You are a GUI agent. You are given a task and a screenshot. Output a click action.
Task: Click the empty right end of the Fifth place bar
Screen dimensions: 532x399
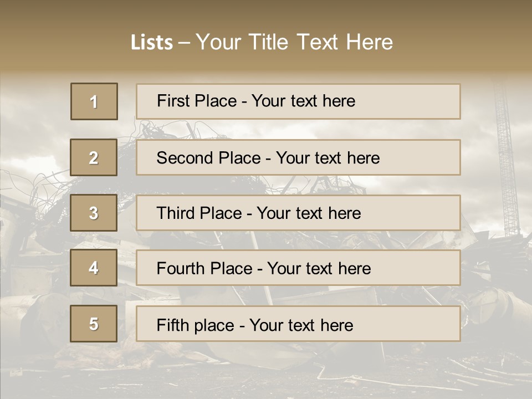421,324
